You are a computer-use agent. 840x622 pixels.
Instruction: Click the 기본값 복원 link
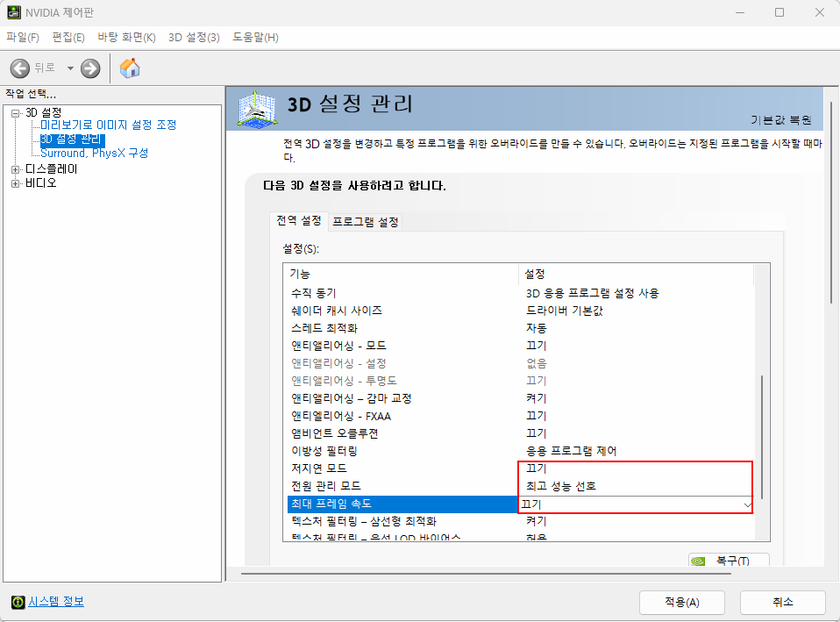pos(780,120)
